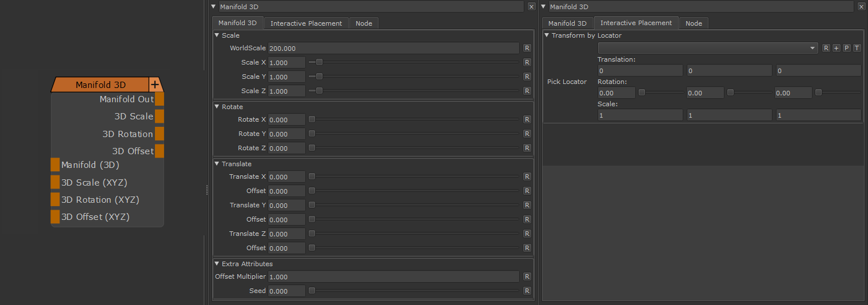The height and width of the screenshot is (305, 868).
Task: Open the Node tab in right panel
Action: tap(693, 23)
